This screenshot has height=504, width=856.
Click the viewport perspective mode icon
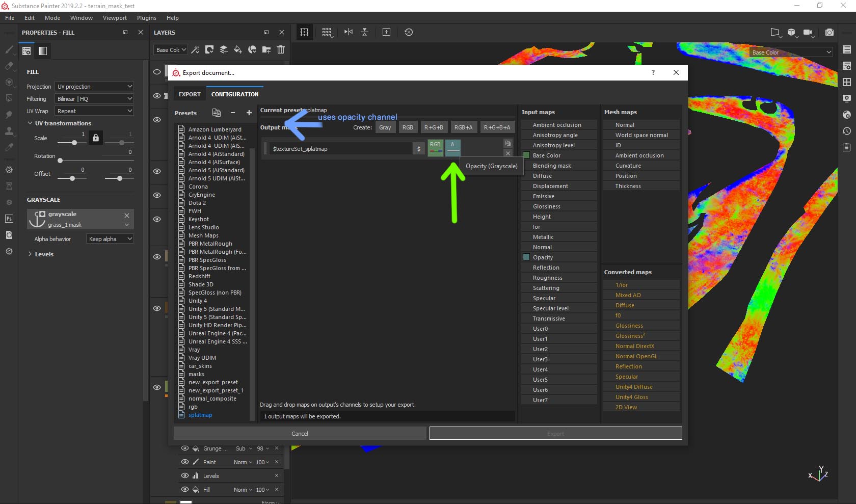point(775,32)
